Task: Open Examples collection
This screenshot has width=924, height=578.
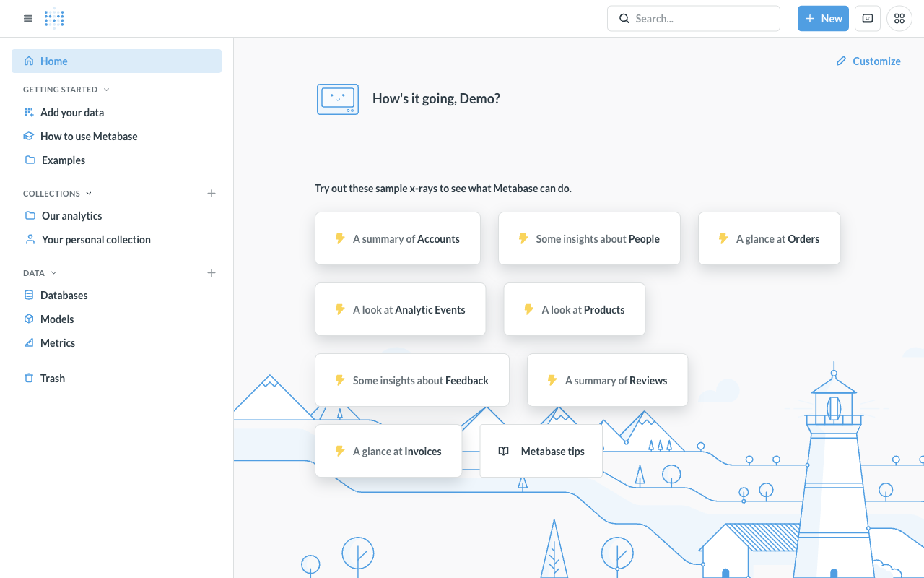Action: pyautogui.click(x=116, y=160)
